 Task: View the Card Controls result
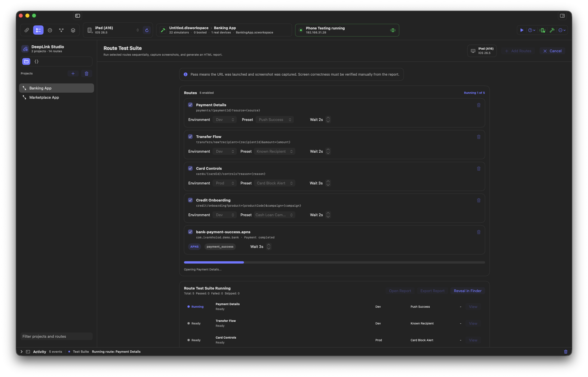(473, 340)
